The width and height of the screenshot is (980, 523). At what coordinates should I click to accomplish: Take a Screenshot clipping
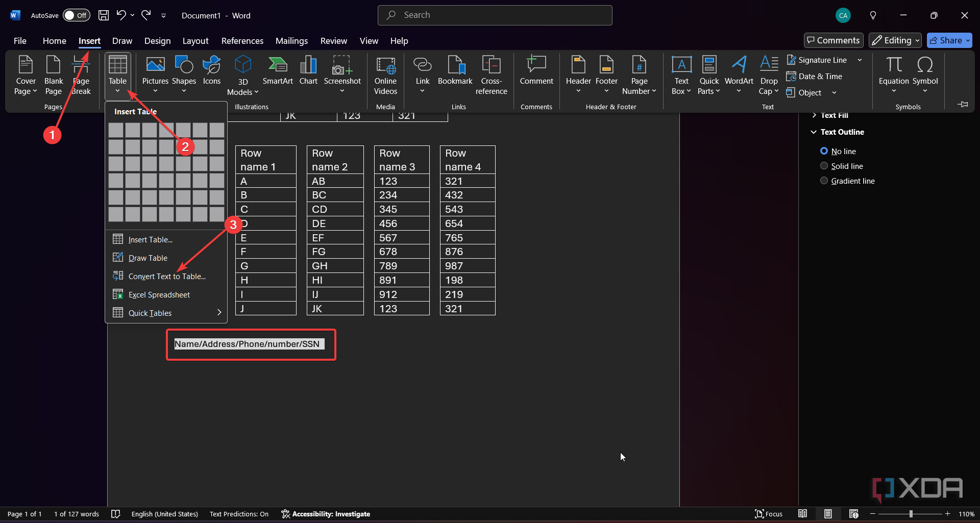(342, 76)
